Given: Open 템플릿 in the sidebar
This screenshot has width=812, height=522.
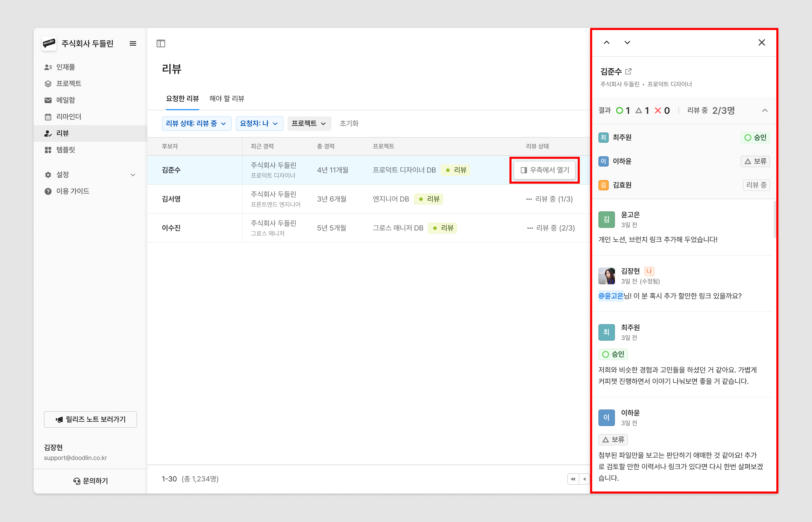Looking at the screenshot, I should click(x=65, y=150).
